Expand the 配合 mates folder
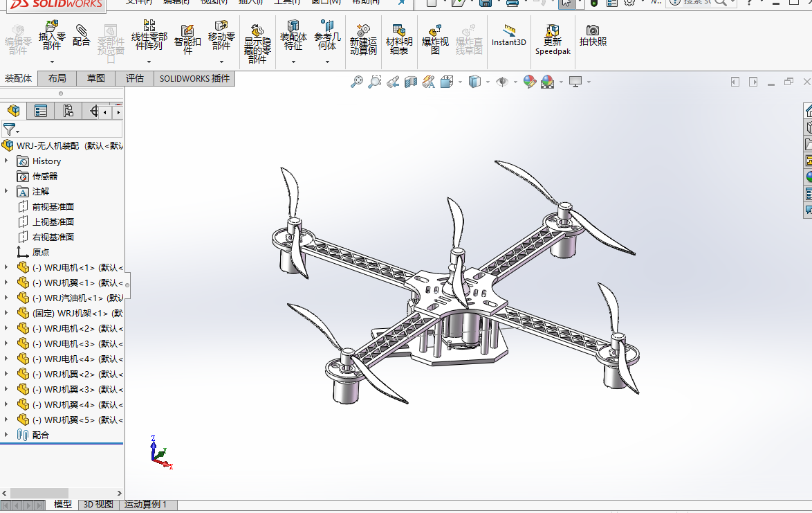 6,435
